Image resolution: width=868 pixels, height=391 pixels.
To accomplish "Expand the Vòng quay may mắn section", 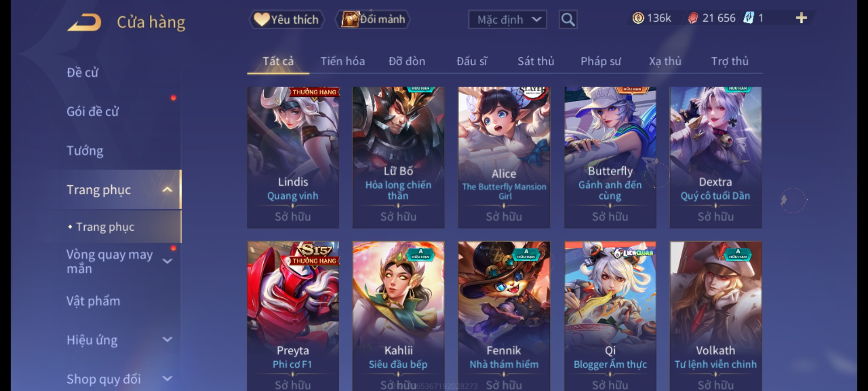I will click(167, 261).
